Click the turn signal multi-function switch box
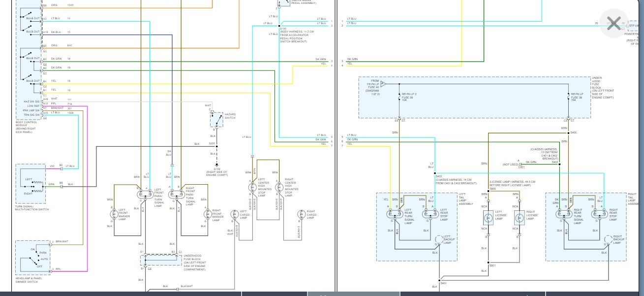This screenshot has width=644, height=296. 31,184
